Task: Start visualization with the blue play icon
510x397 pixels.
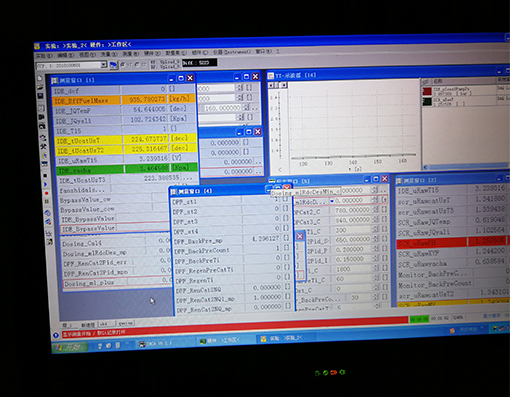Action: 46,184
